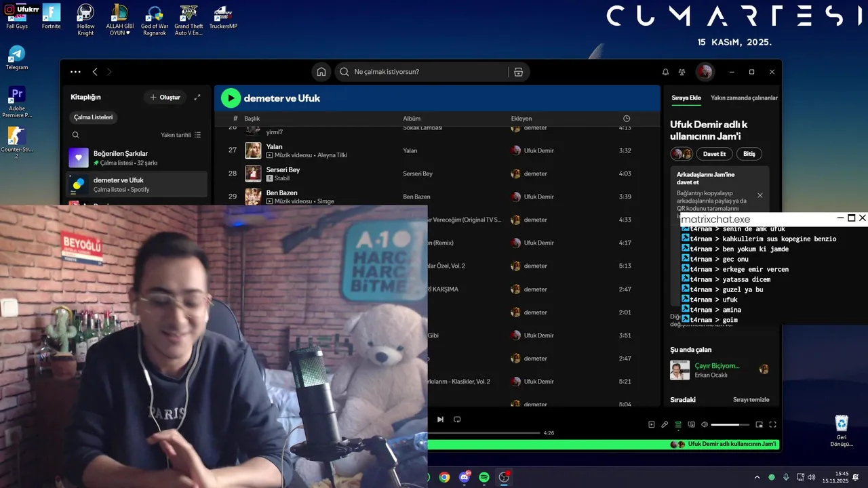Toggle the queue panel button
Image resolution: width=868 pixels, height=488 pixels.
pos(677,425)
